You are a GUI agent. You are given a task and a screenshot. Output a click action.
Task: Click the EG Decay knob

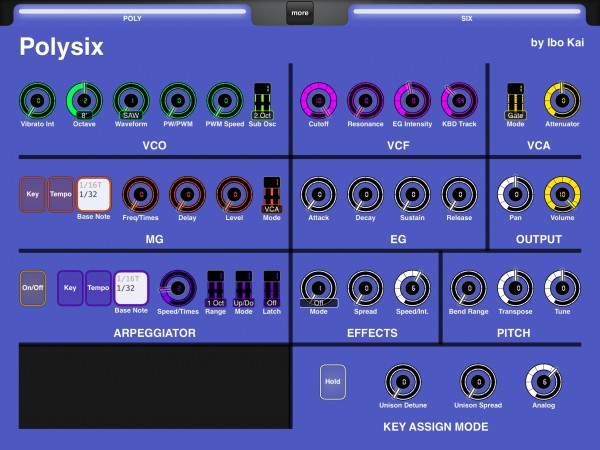[x=365, y=194]
